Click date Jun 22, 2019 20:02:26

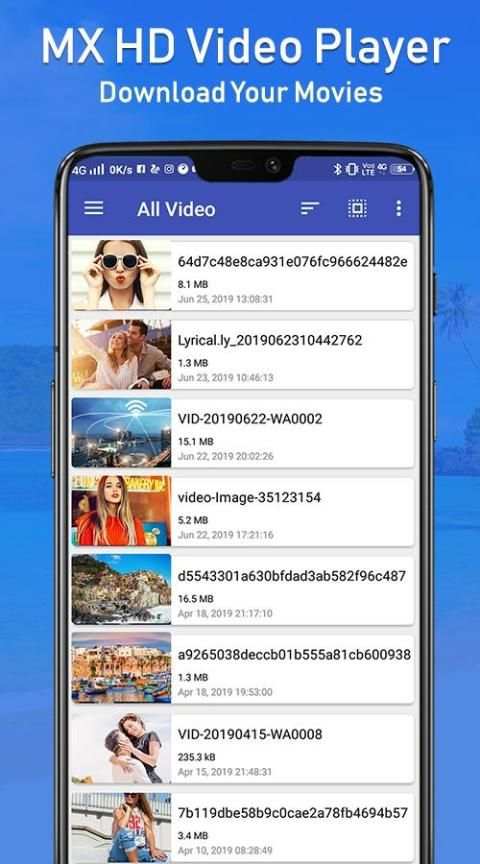click(x=225, y=456)
